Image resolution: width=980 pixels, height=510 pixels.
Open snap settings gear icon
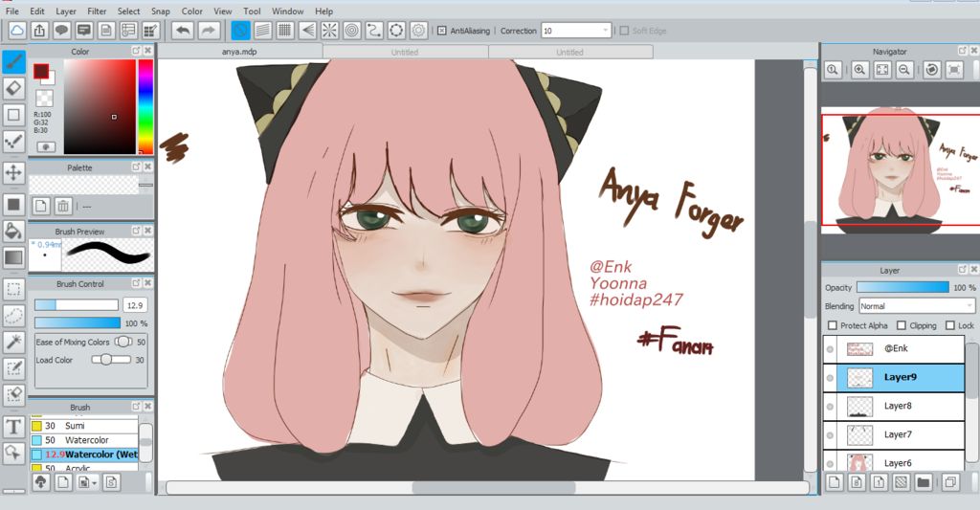[419, 30]
